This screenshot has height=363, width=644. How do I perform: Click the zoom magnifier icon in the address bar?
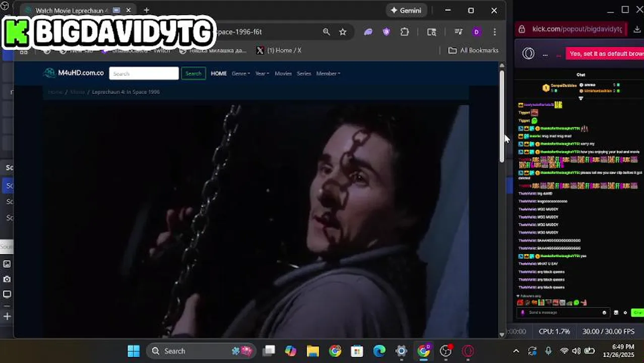pos(327,32)
